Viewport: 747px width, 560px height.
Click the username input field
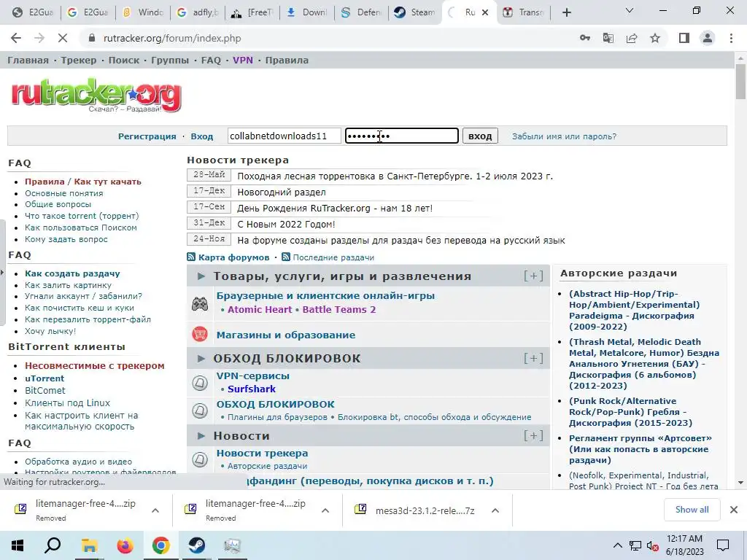[284, 136]
